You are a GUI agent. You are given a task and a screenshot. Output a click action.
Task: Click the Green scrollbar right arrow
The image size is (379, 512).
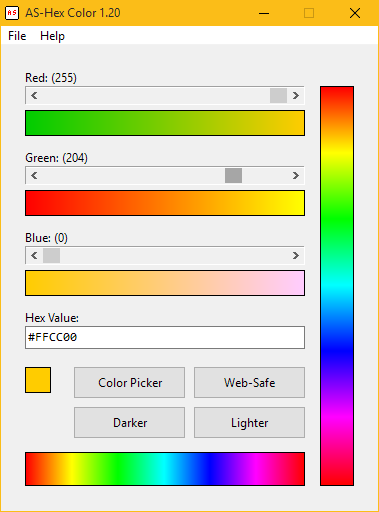tap(295, 176)
